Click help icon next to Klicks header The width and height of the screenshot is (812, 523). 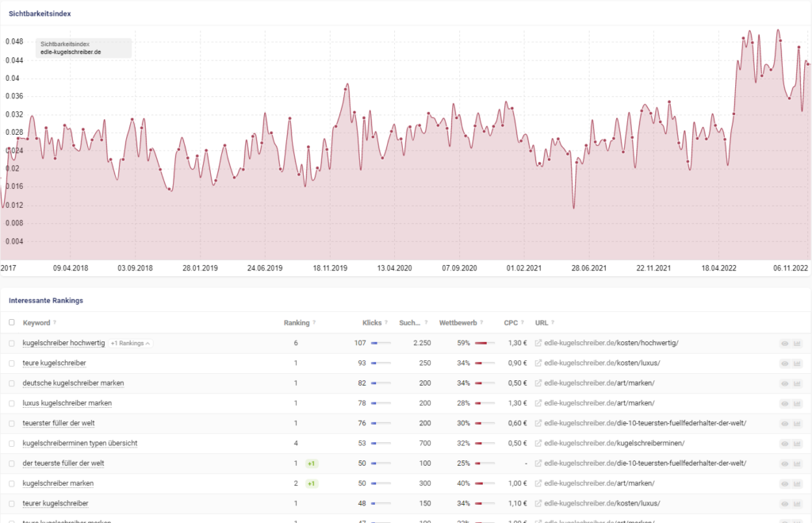pos(386,322)
